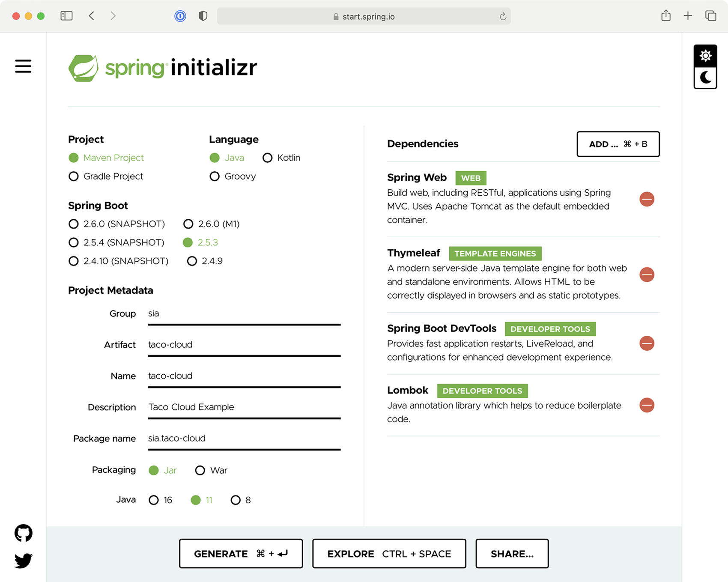Click DEVELOPER TOOLS tag beside Lombok
The width and height of the screenshot is (728, 582).
[482, 391]
